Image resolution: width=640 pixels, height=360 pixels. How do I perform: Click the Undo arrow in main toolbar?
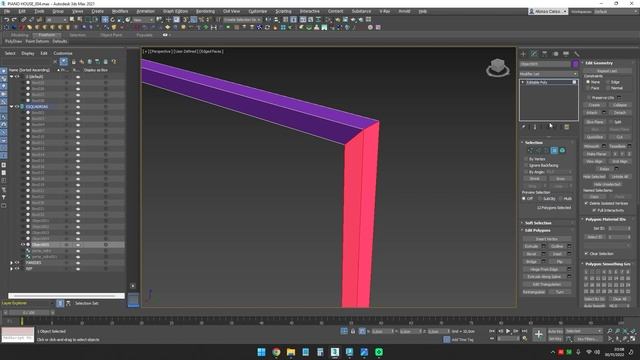(x=7, y=20)
